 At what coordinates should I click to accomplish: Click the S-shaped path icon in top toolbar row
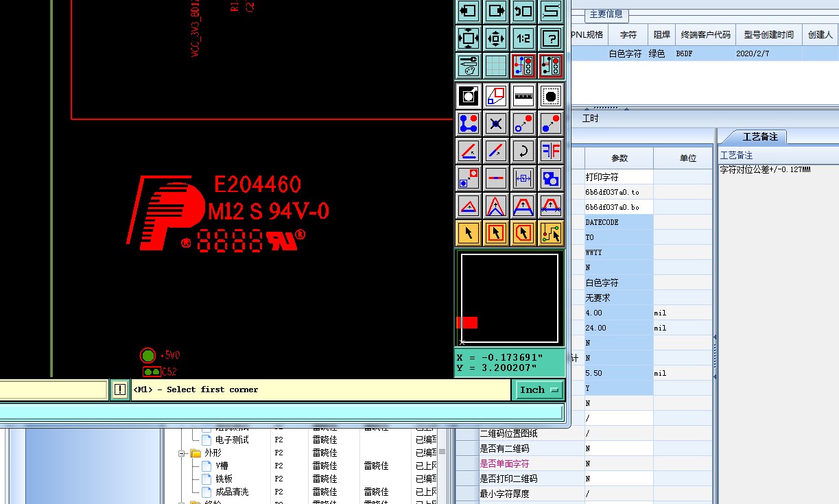[551, 10]
